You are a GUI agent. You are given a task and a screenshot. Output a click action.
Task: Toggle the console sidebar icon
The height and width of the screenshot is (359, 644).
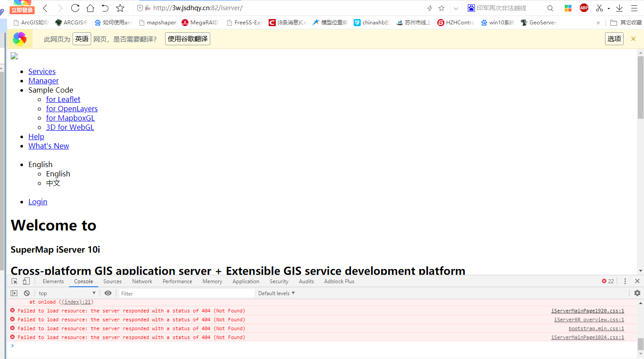[14, 293]
